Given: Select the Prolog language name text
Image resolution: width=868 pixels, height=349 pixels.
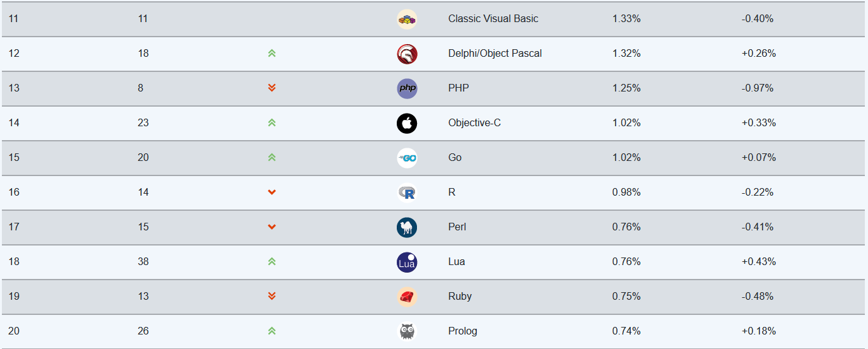Looking at the screenshot, I should [462, 331].
